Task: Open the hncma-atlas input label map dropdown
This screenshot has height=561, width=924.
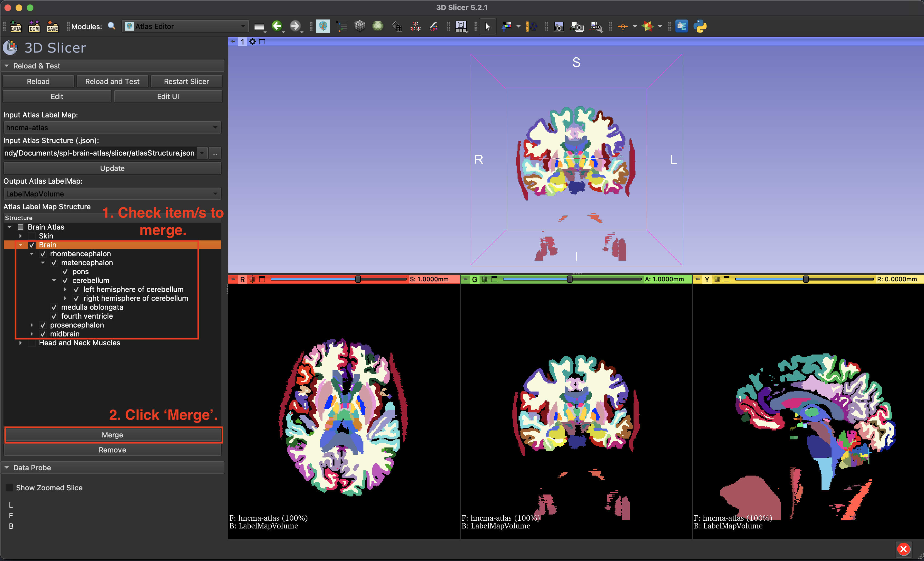Action: pos(112,127)
